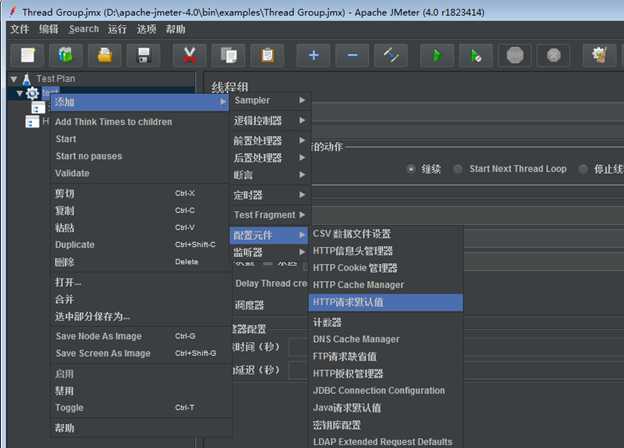This screenshot has height=448, width=624.
Task: Click the Clear results broom icon
Action: pyautogui.click(x=599, y=55)
